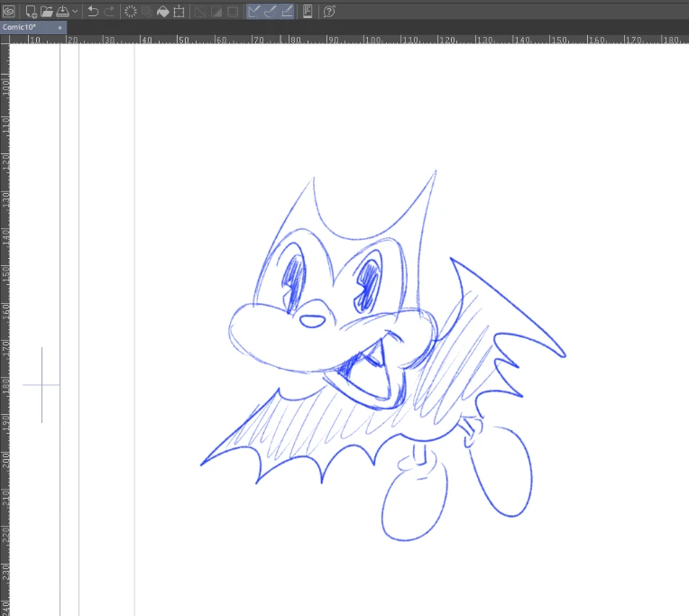Toggle Snap to Grid
689x616 pixels.
pos(287,12)
